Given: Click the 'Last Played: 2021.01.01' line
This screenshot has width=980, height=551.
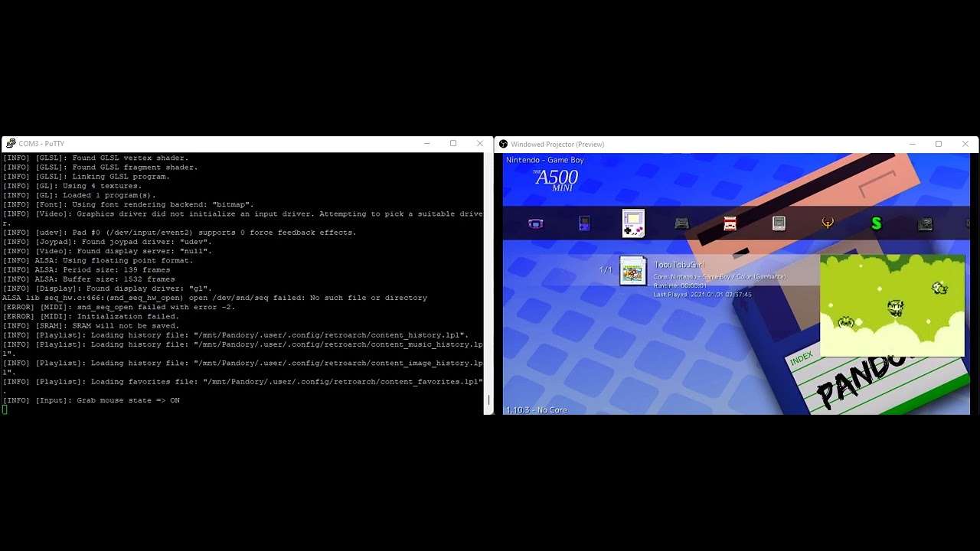Looking at the screenshot, I should pos(703,295).
